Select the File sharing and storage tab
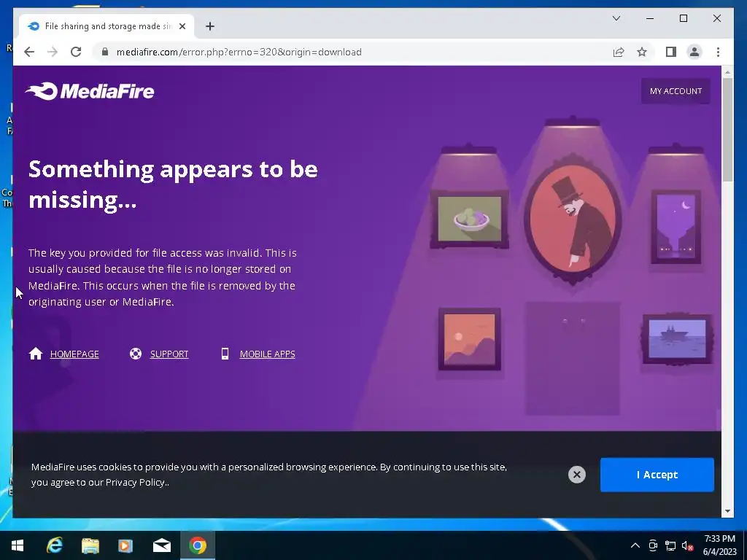This screenshot has height=560, width=747. pyautogui.click(x=107, y=26)
